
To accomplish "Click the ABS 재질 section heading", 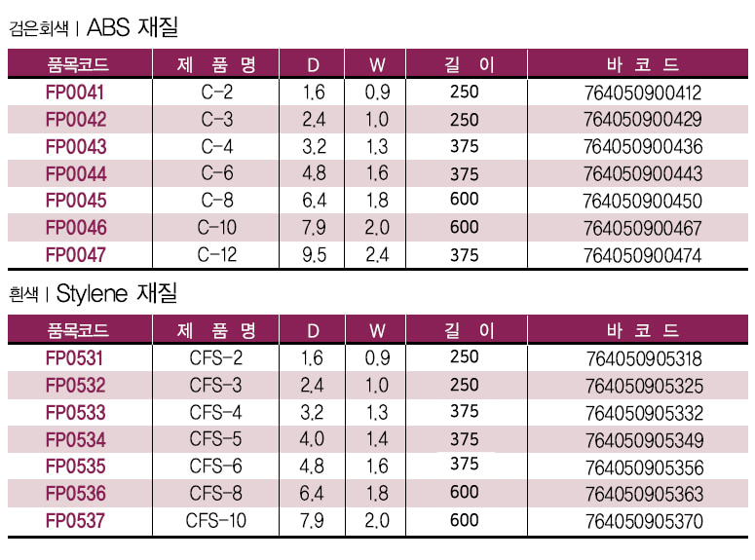I will pyautogui.click(x=132, y=27).
